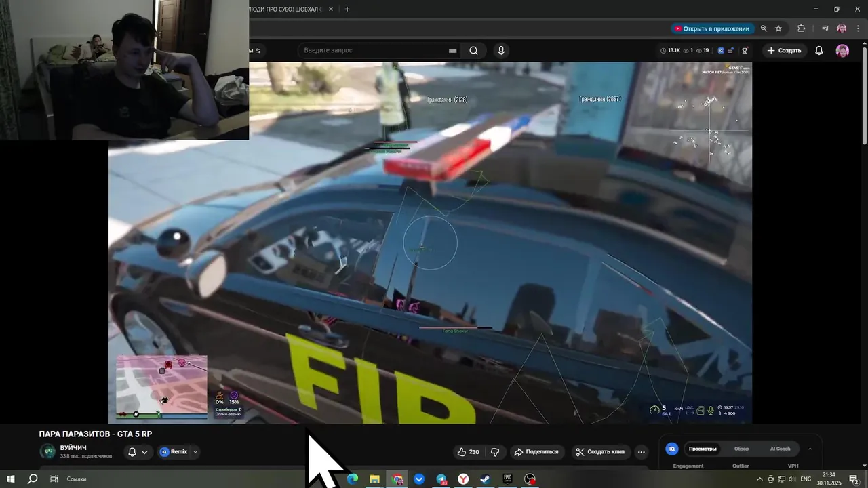Viewport: 868px width, 488px height.
Task: Show hidden system tray icons
Action: (x=759, y=479)
